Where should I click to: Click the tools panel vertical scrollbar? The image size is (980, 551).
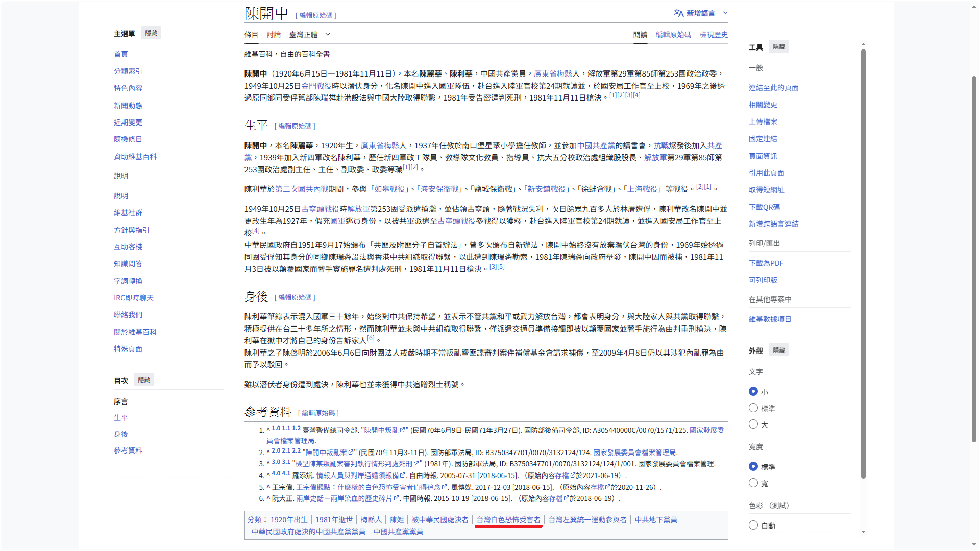(x=863, y=263)
